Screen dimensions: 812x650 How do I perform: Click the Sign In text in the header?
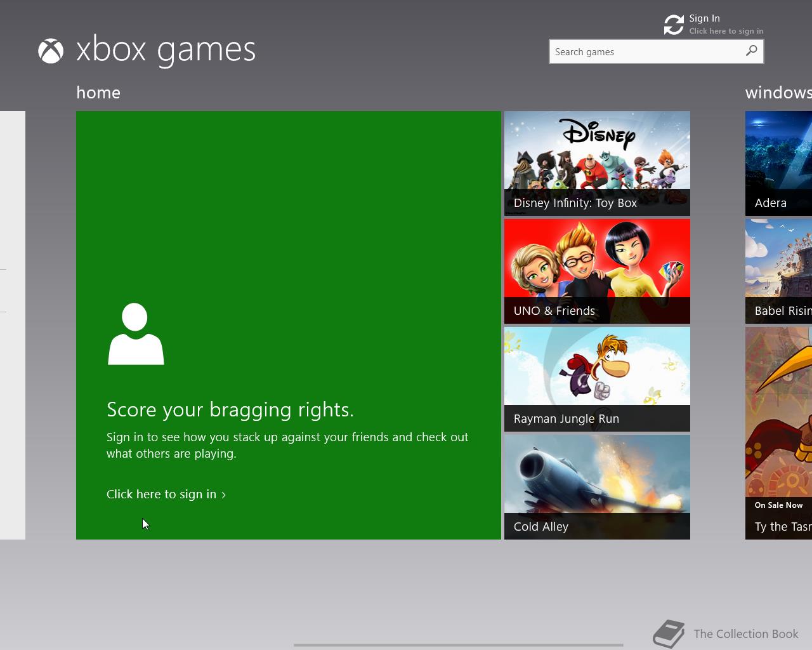click(x=704, y=18)
